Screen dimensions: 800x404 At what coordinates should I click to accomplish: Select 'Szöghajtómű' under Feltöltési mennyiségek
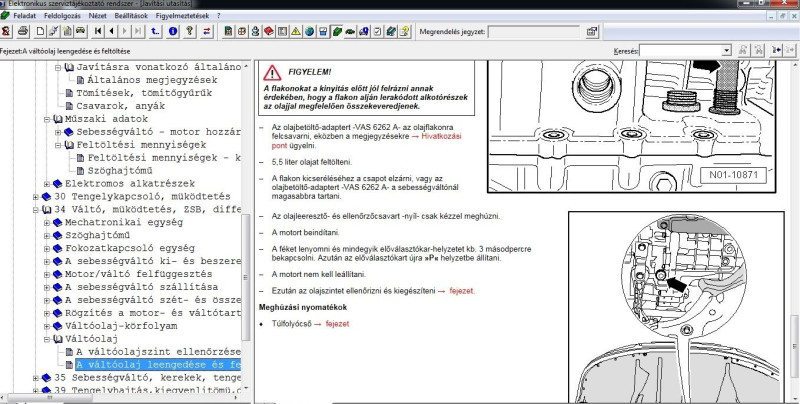119,171
